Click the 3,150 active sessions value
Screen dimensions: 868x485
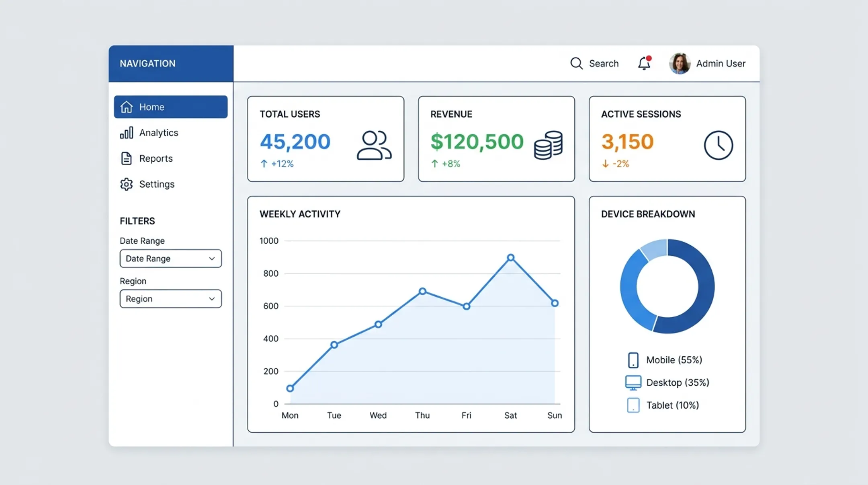[627, 142]
